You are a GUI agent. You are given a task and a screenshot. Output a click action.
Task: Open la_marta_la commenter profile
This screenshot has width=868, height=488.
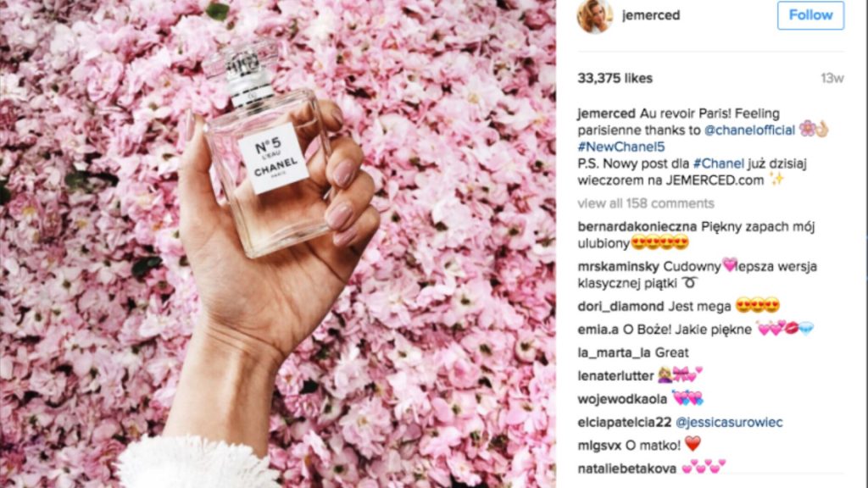614,352
